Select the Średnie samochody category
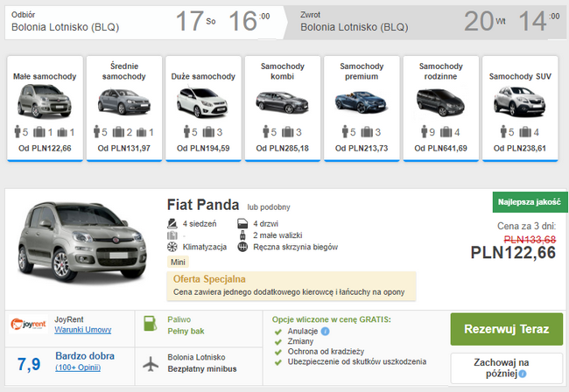569x392 pixels. point(124,108)
